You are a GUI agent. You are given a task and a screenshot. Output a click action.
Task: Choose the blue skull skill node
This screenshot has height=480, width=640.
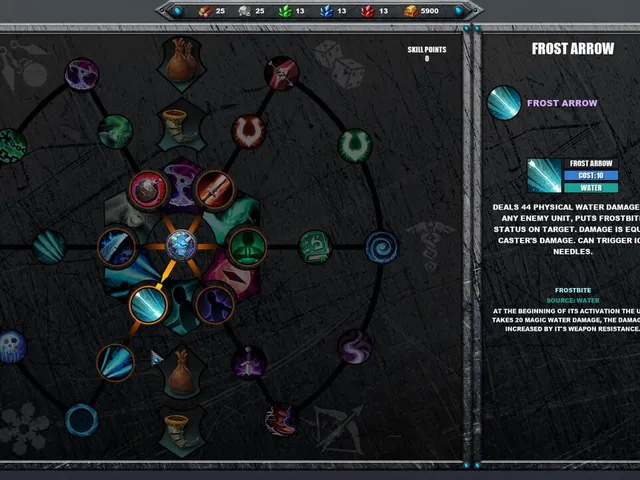(11, 347)
